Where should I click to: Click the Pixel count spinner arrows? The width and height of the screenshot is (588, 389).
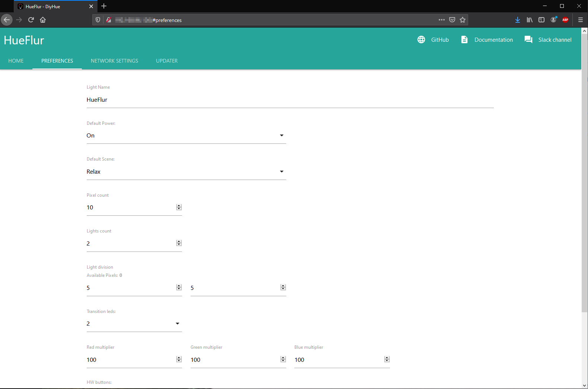(x=179, y=207)
